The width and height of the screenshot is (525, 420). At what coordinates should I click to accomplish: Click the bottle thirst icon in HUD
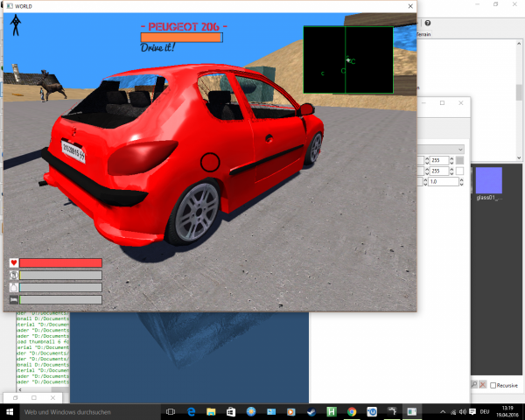pyautogui.click(x=14, y=287)
